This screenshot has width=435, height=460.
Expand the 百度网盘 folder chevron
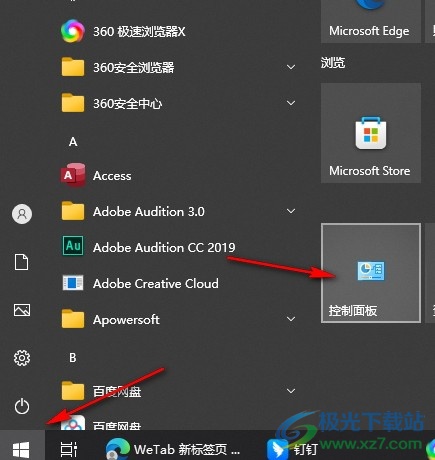291,391
